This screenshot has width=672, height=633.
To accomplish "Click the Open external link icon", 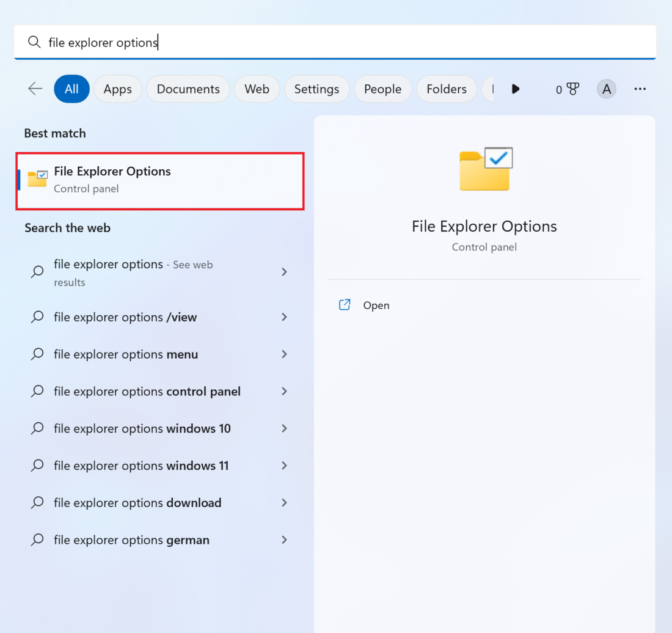I will point(345,304).
